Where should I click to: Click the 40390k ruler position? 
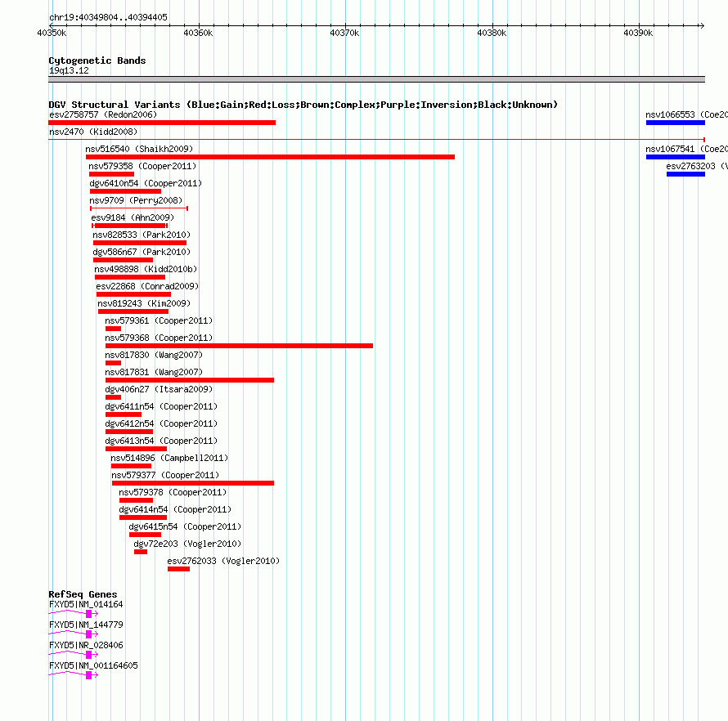coord(638,33)
